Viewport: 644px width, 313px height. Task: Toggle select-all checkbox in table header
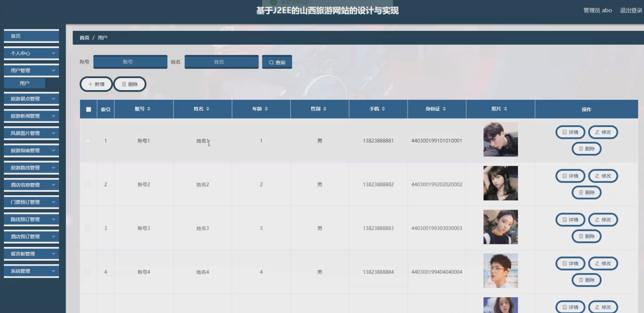(x=88, y=110)
